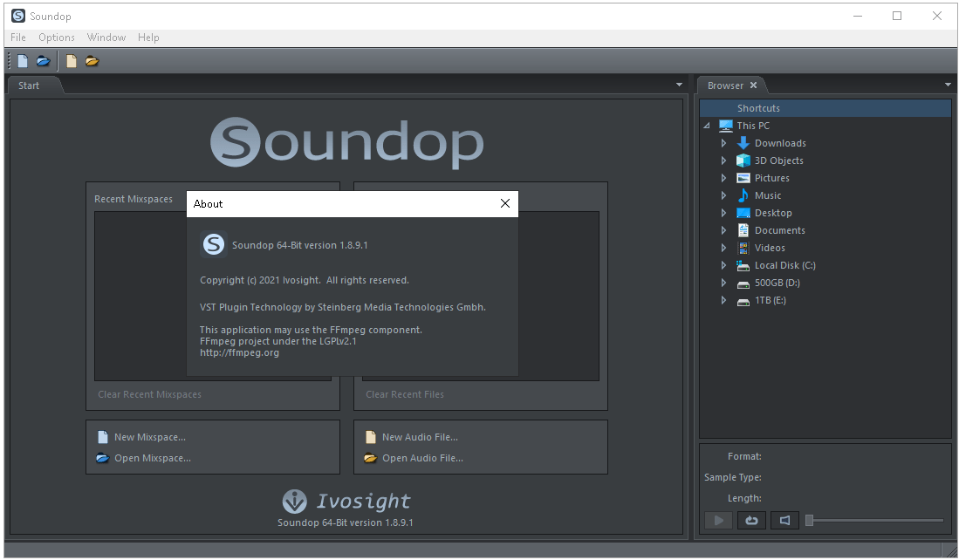Click Soundop app icon in title bar

pyautogui.click(x=17, y=16)
